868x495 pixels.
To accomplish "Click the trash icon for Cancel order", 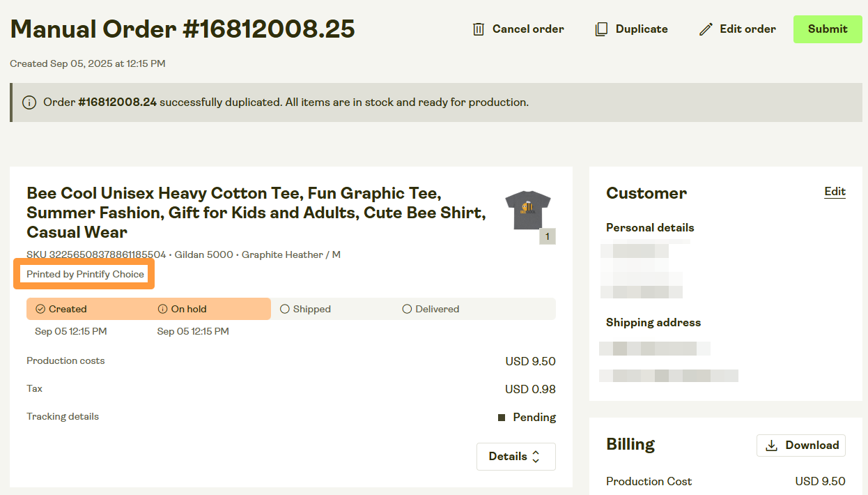I will (479, 29).
